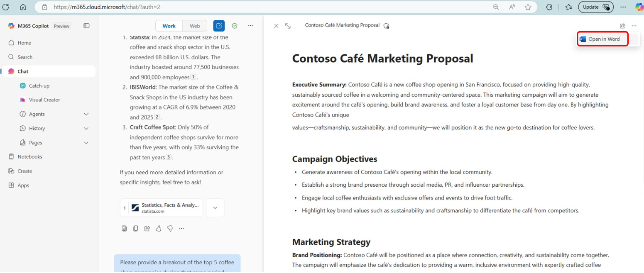Image resolution: width=644 pixels, height=273 pixels.
Task: Click the green shield protection icon
Action: (235, 26)
